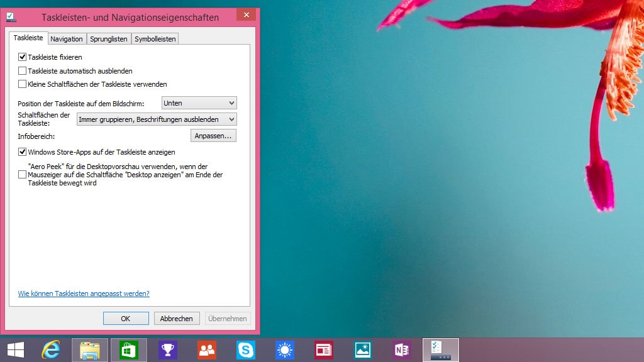Toggle the "Aero Peek" desktop preview checkbox

point(23,175)
